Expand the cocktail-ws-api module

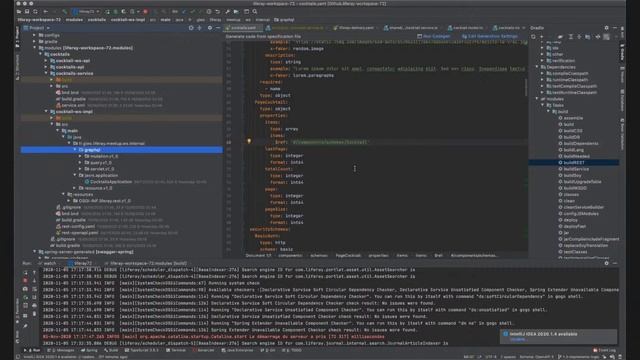[46, 60]
